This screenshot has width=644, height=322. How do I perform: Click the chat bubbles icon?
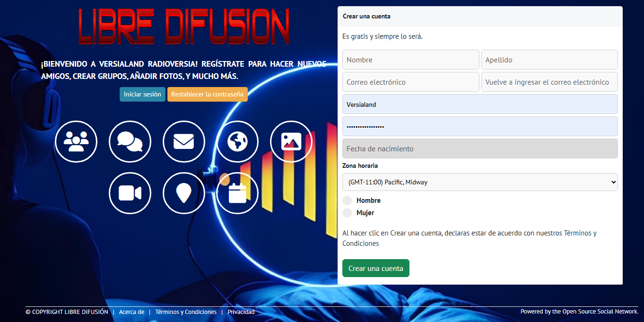(x=130, y=142)
